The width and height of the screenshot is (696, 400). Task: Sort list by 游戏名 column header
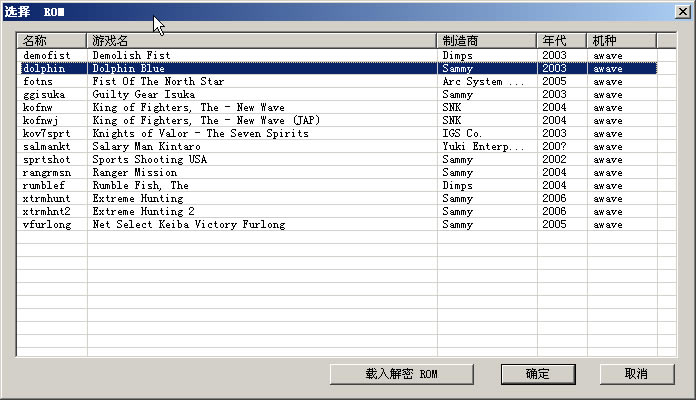(x=262, y=41)
